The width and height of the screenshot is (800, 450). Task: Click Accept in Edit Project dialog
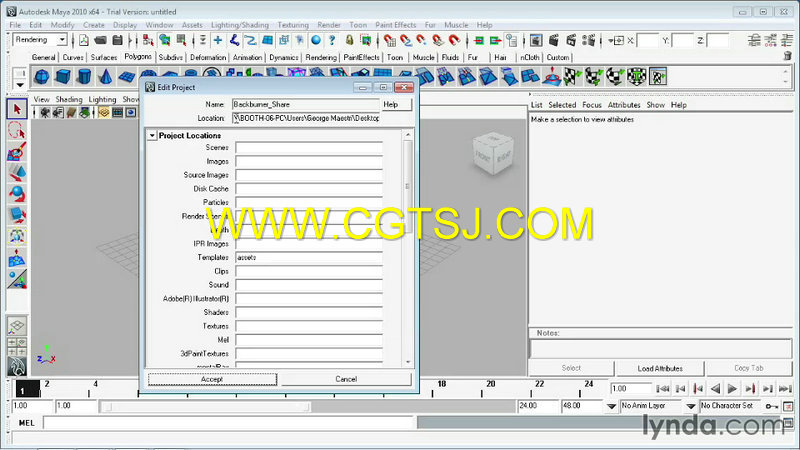pos(212,379)
